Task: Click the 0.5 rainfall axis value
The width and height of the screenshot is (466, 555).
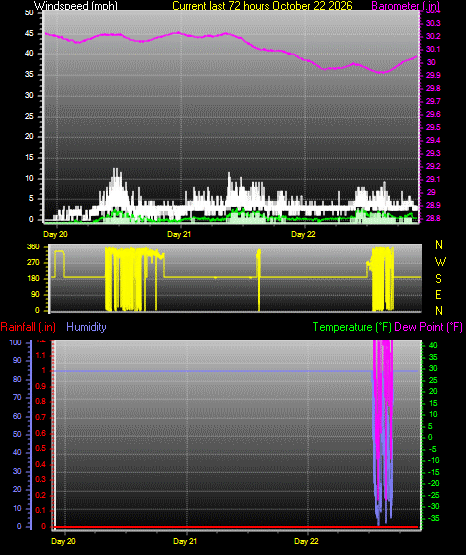Action: (41, 448)
